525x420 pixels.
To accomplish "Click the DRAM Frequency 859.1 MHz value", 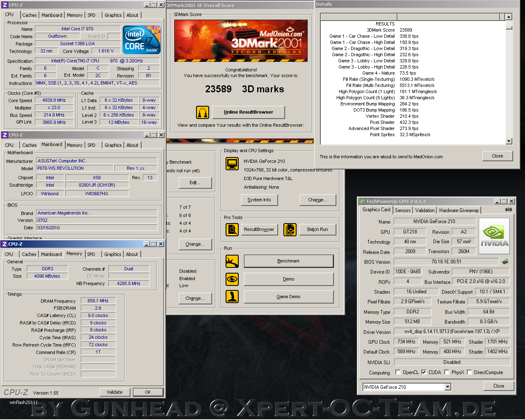I will point(98,301).
